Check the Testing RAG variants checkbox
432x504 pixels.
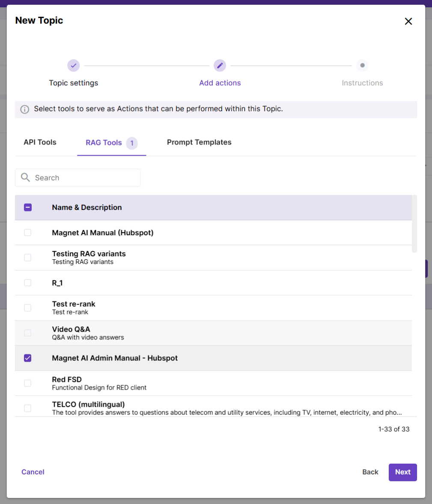tap(28, 258)
